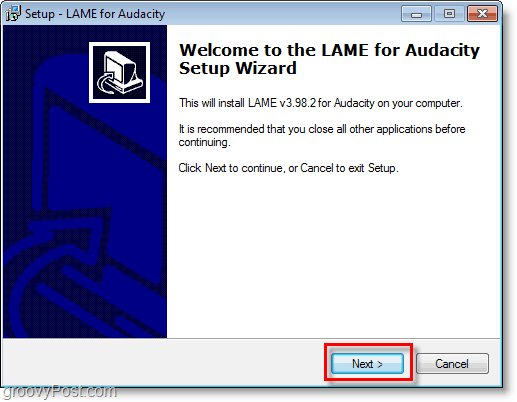Image resolution: width=517 pixels, height=402 pixels.
Task: Click the version number v3.98.2 text
Action: 298,103
